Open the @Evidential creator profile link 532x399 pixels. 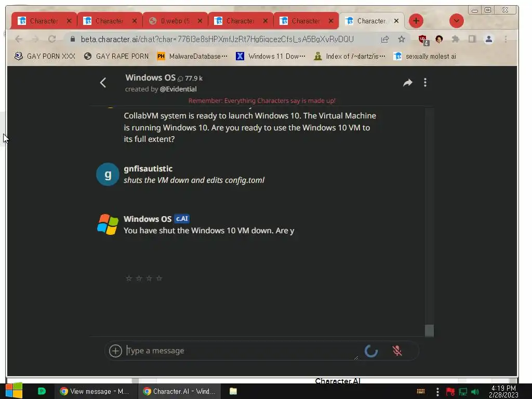(x=178, y=89)
